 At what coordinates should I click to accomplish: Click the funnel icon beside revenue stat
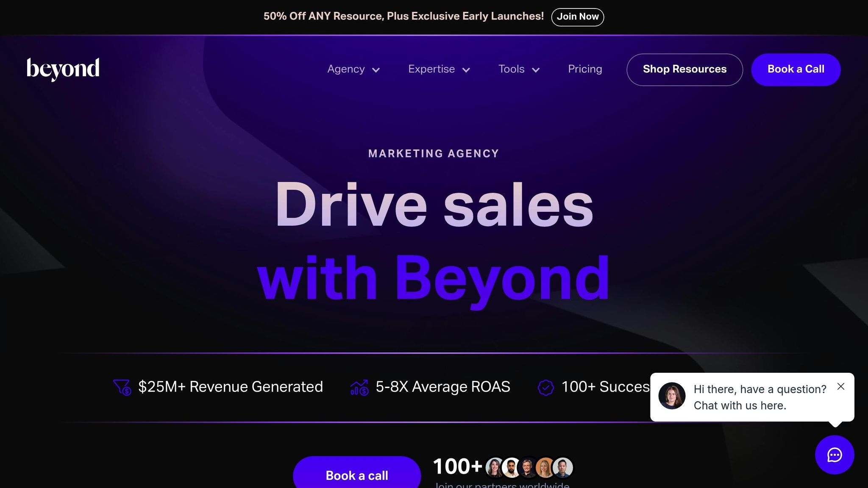(x=122, y=386)
